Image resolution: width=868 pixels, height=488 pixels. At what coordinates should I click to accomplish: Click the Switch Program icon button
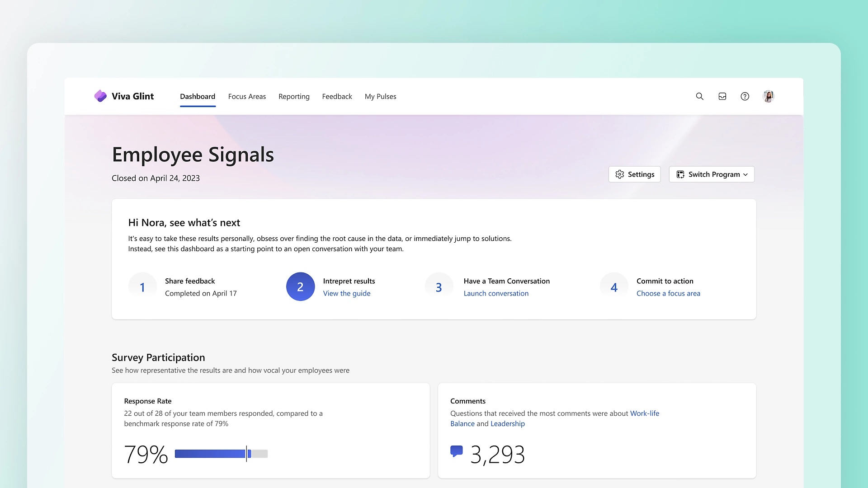tap(680, 174)
